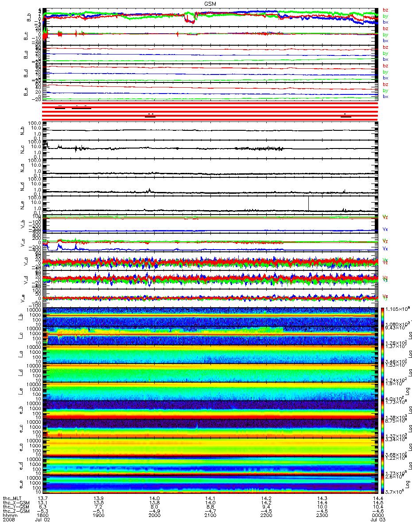
Task: Click the bx legend of the B_b panel
Action: click(386, 22)
